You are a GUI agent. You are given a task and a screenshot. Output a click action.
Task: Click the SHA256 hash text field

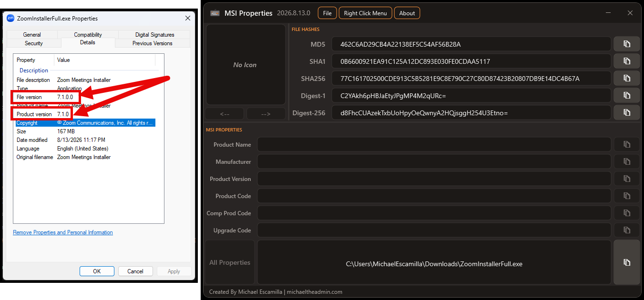[x=471, y=78]
